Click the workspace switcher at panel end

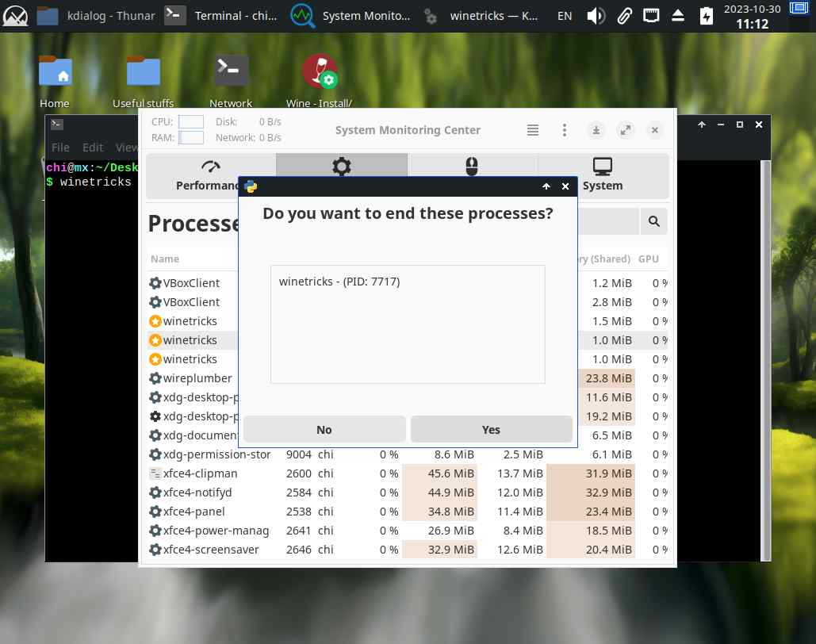click(x=799, y=9)
